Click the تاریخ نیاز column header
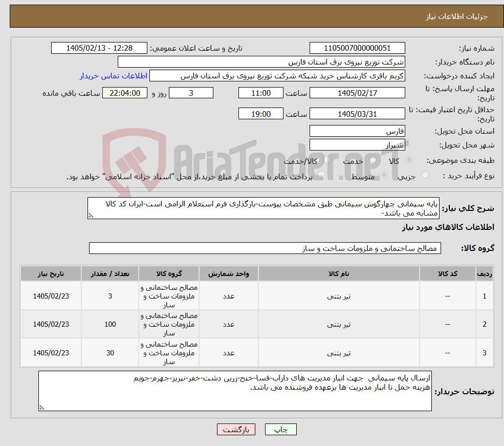The width and height of the screenshot is (504, 446). click(51, 273)
